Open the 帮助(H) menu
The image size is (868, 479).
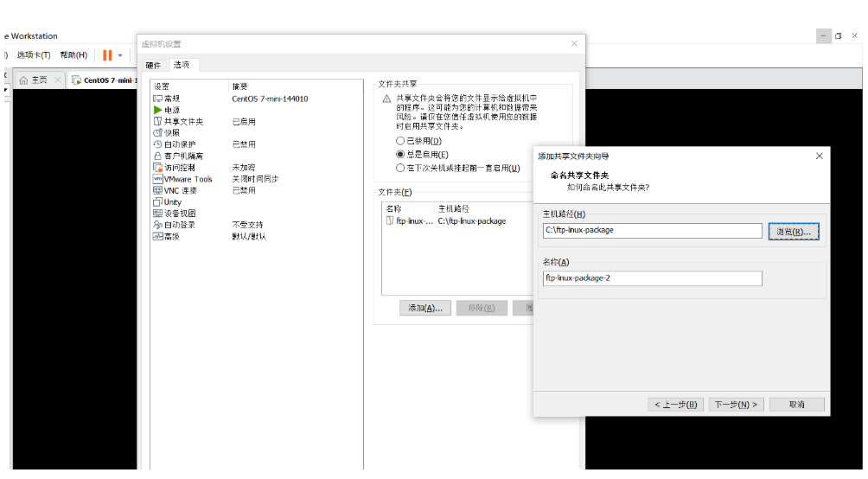(x=73, y=54)
